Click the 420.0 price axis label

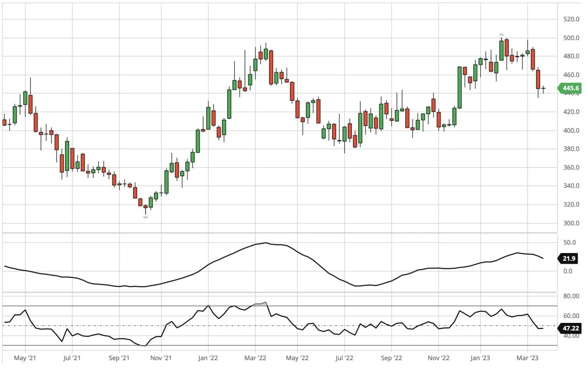571,112
